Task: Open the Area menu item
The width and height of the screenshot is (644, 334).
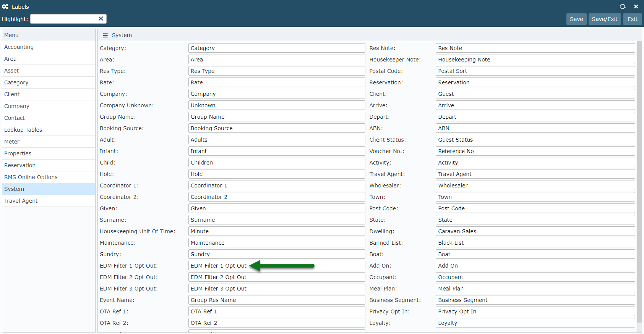Action: coord(49,59)
